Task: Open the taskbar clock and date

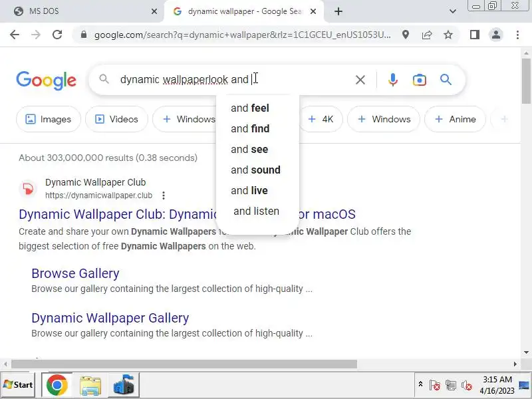Action: (x=497, y=385)
